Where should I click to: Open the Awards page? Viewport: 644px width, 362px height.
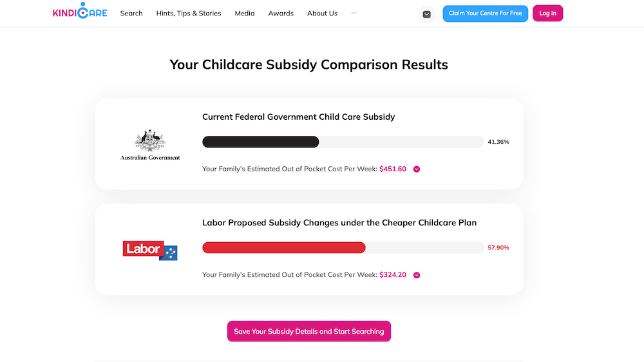pyautogui.click(x=281, y=14)
